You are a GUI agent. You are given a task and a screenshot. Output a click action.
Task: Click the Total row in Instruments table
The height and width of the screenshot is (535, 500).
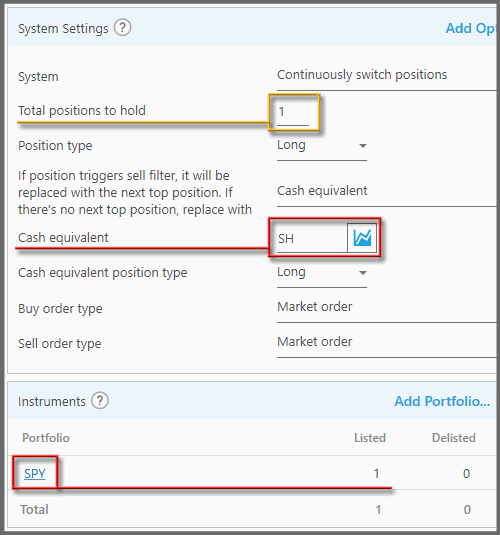(x=252, y=509)
